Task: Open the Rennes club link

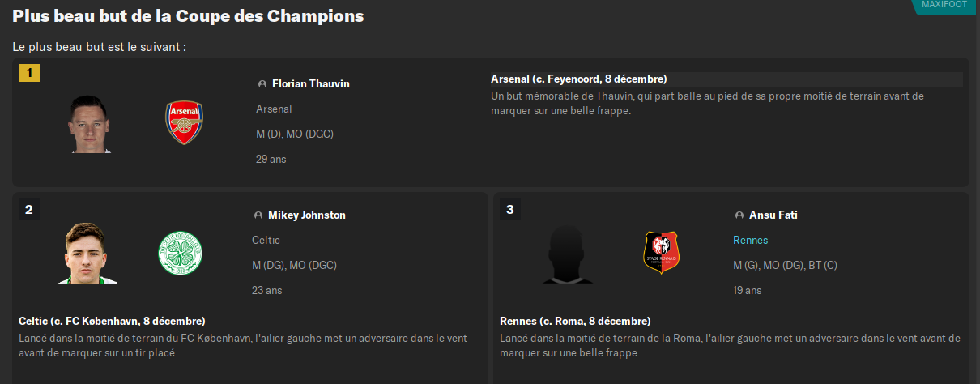Action: click(x=750, y=240)
